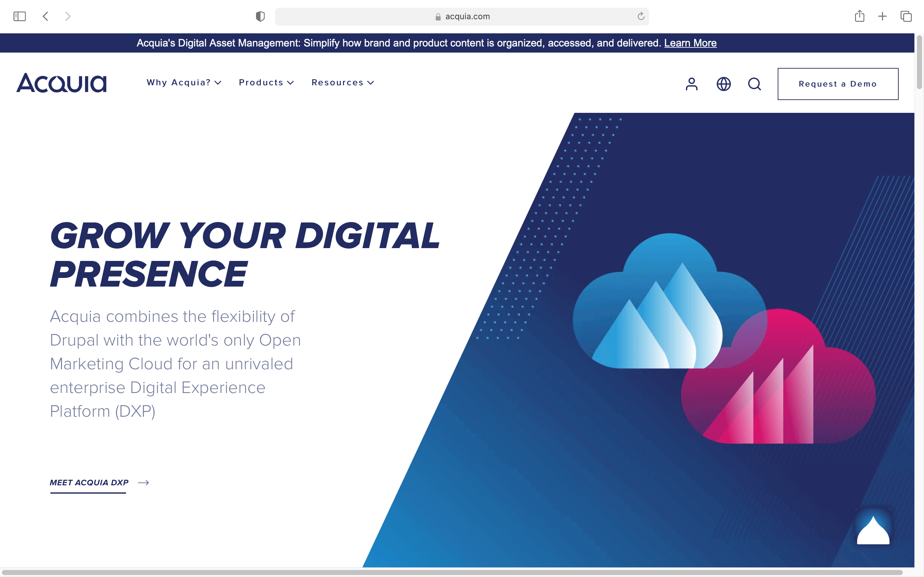The height and width of the screenshot is (577, 924).
Task: Show the Safari sidebar
Action: [x=20, y=16]
